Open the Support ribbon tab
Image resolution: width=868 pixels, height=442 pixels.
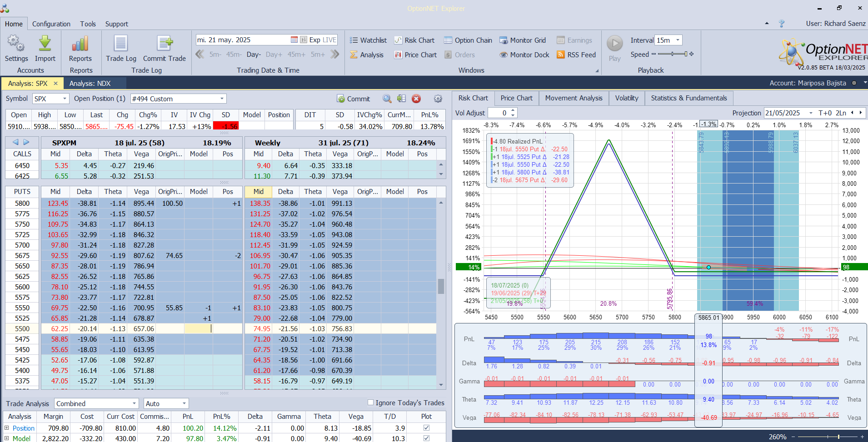pyautogui.click(x=117, y=24)
